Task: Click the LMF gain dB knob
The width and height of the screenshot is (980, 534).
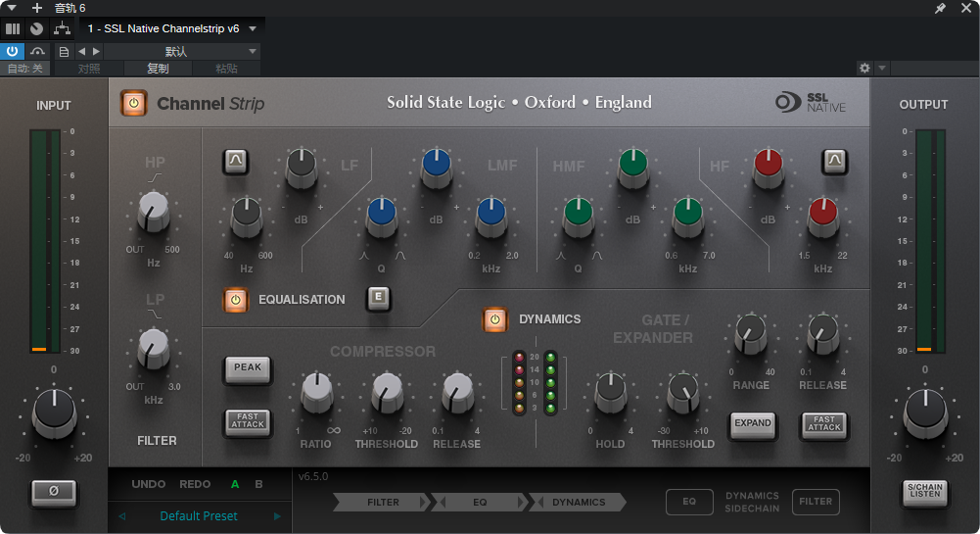Action: (x=437, y=168)
